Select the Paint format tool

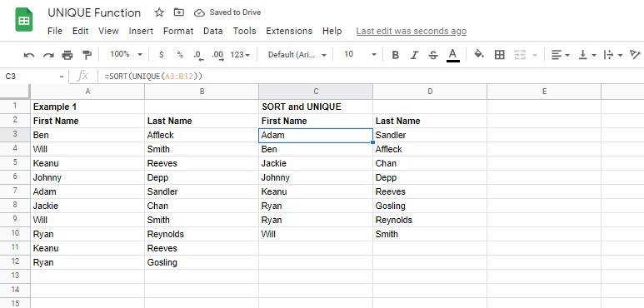pos(87,55)
